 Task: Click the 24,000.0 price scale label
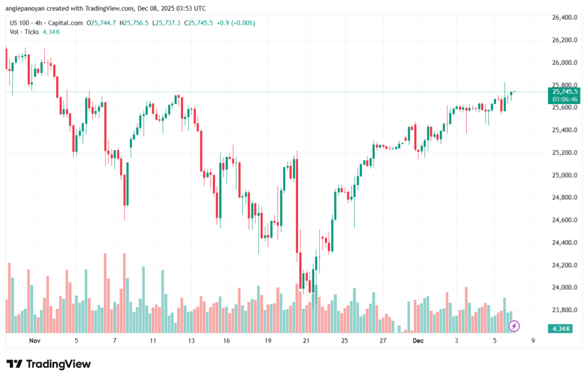[x=564, y=288]
